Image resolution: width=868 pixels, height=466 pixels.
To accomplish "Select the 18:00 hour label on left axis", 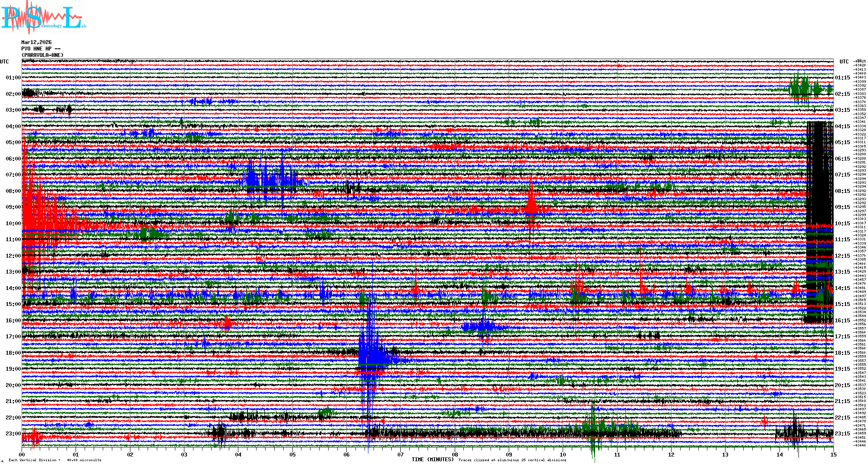I will pyautogui.click(x=13, y=353).
